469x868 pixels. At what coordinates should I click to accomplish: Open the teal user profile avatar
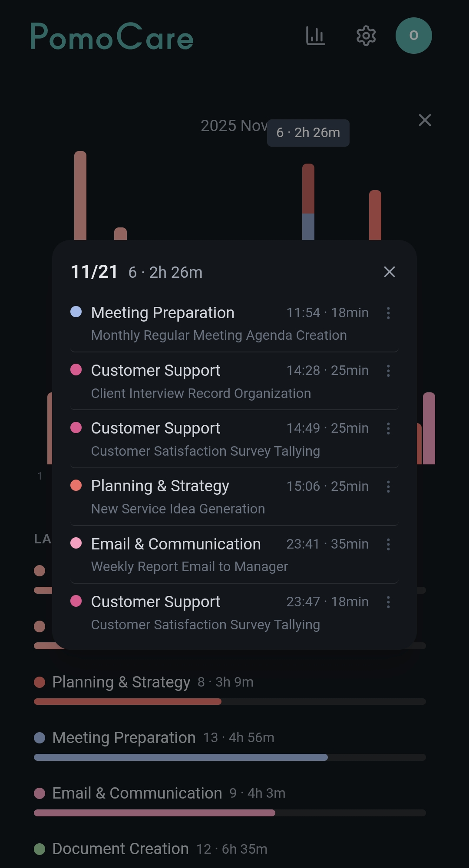click(413, 36)
